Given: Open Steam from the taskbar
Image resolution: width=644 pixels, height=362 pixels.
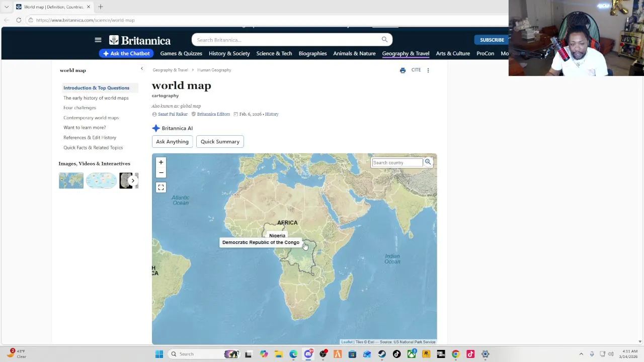Looking at the screenshot, I should click(382, 354).
